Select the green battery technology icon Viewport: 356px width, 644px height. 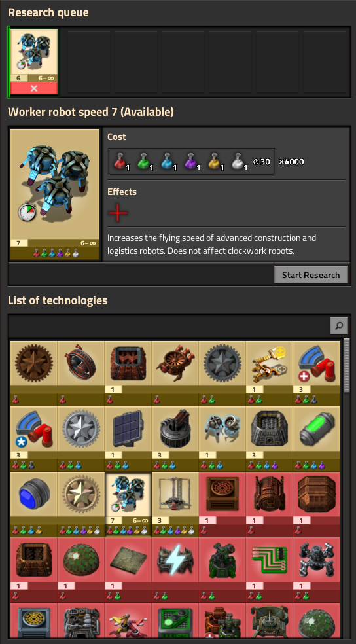tap(317, 438)
